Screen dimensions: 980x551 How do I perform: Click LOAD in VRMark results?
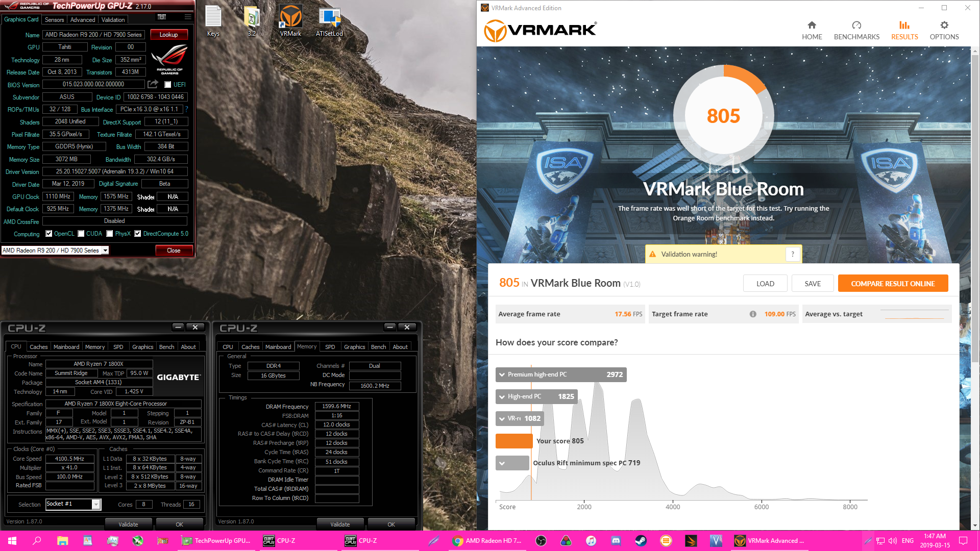[x=765, y=284]
